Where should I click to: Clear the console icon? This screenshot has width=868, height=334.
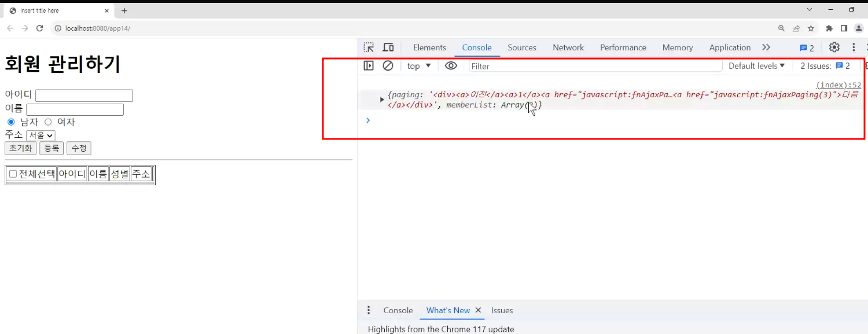click(x=388, y=66)
